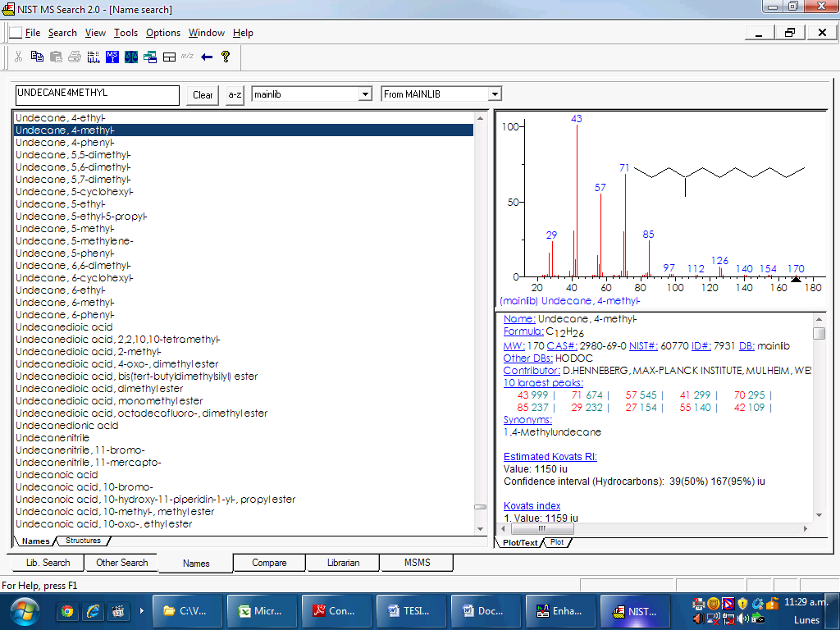Click the document icon left of File menu

(16, 33)
